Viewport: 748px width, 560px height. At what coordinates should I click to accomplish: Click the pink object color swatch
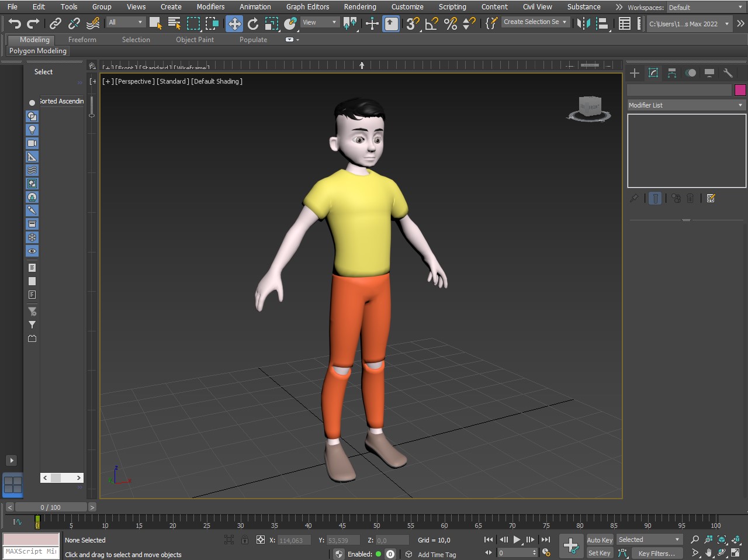pos(740,89)
